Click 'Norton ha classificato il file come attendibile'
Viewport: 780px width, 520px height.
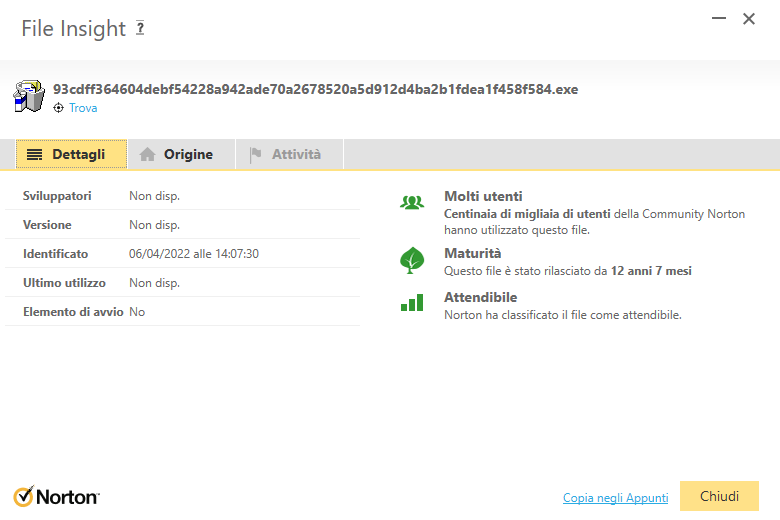click(x=563, y=315)
